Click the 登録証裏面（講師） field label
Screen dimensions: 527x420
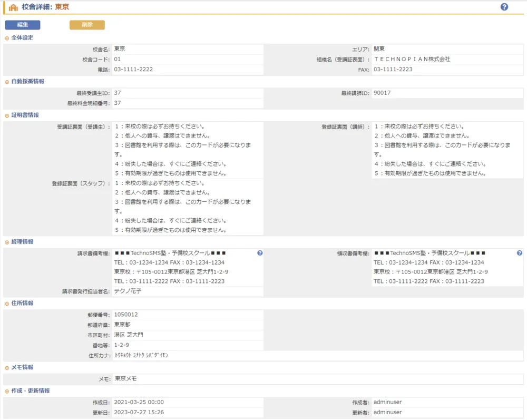346,127
